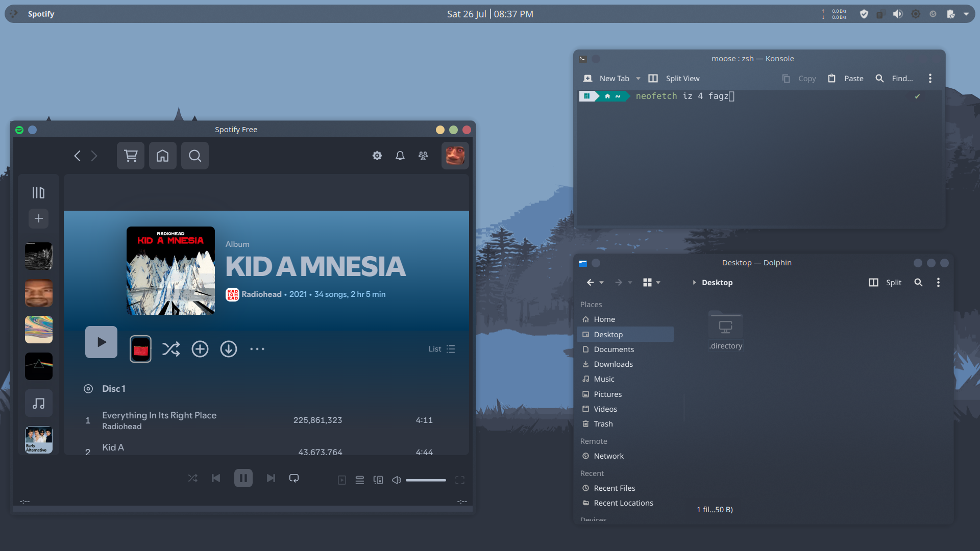Open system volume icon in top panel
980x551 pixels.
click(x=898, y=14)
